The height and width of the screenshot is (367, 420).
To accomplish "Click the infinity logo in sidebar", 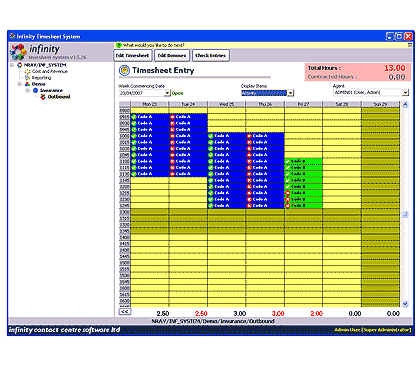I will pyautogui.click(x=18, y=52).
